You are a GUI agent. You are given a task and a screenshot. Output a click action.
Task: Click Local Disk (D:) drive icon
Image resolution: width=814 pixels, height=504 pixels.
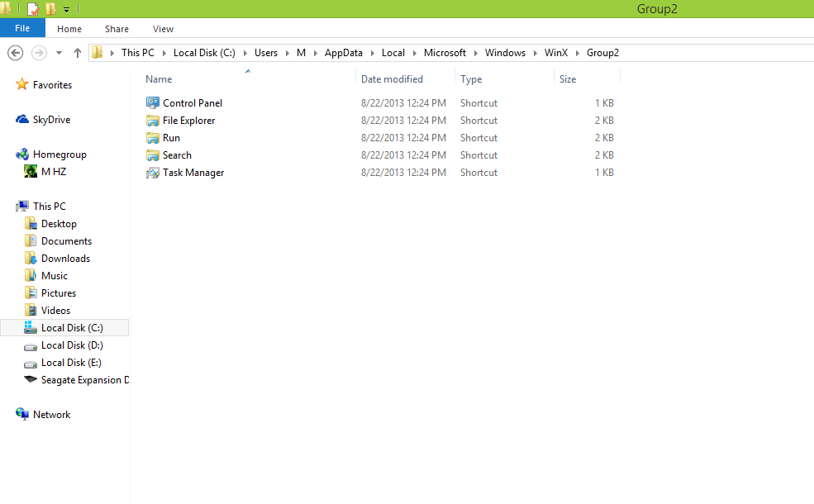tap(31, 346)
